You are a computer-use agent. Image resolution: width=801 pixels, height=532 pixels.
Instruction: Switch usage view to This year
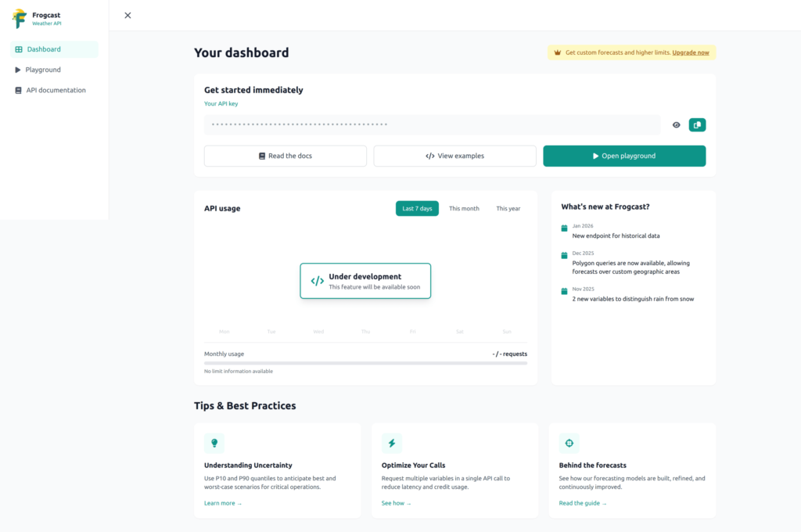508,208
